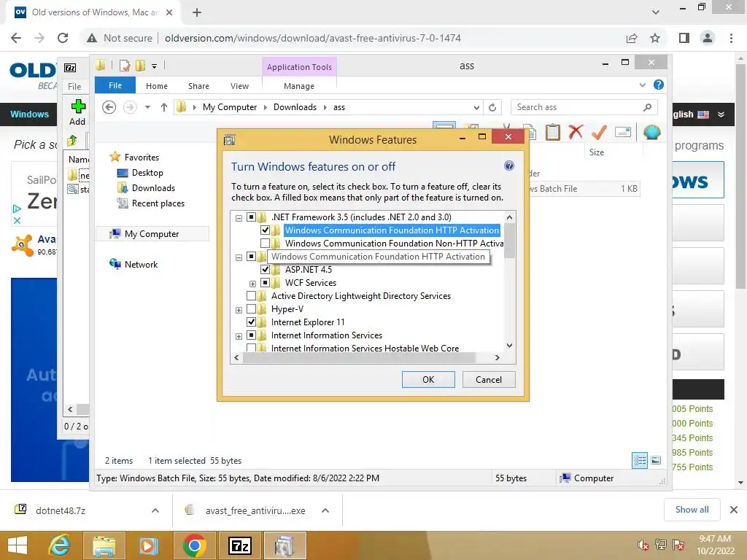Click Chrome icon in taskbar
The width and height of the screenshot is (747, 560).
point(194,545)
